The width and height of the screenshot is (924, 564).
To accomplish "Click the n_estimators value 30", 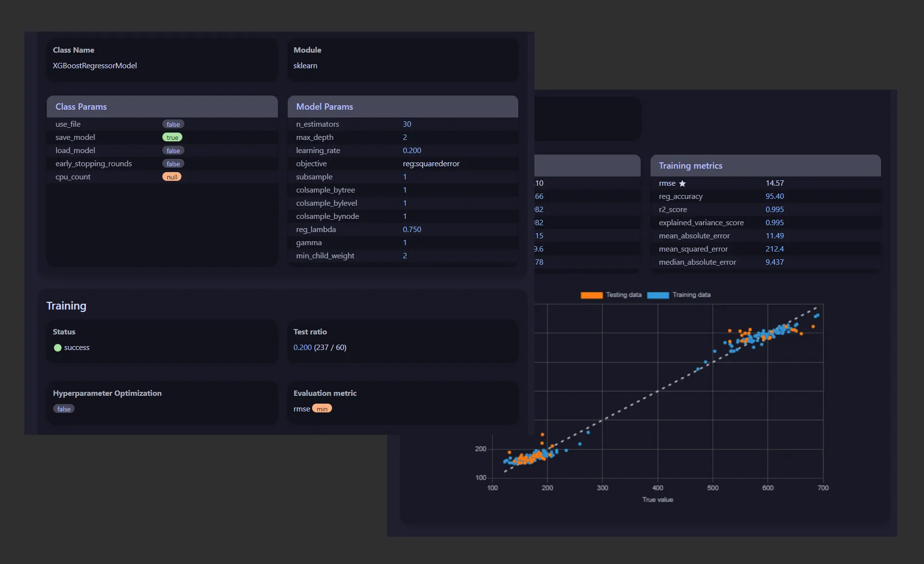I will click(x=407, y=124).
